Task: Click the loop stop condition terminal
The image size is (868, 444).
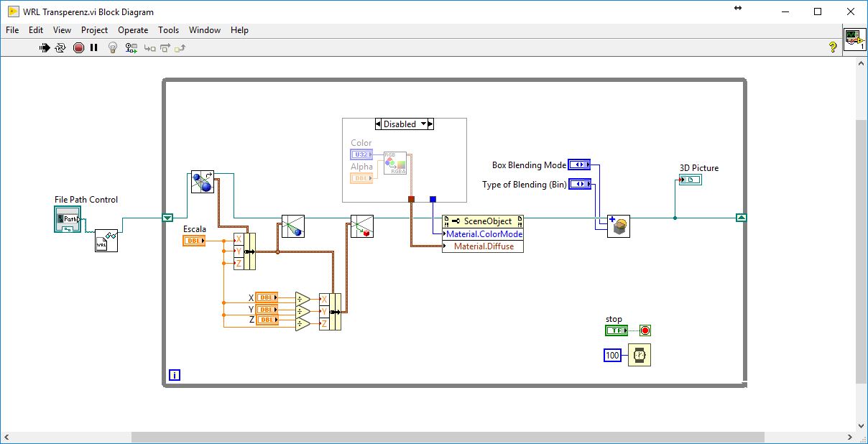Action: tap(645, 330)
